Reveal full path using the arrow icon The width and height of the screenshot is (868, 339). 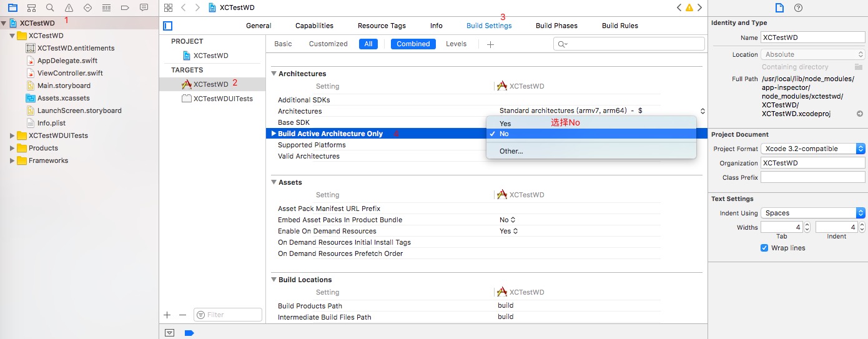point(860,114)
